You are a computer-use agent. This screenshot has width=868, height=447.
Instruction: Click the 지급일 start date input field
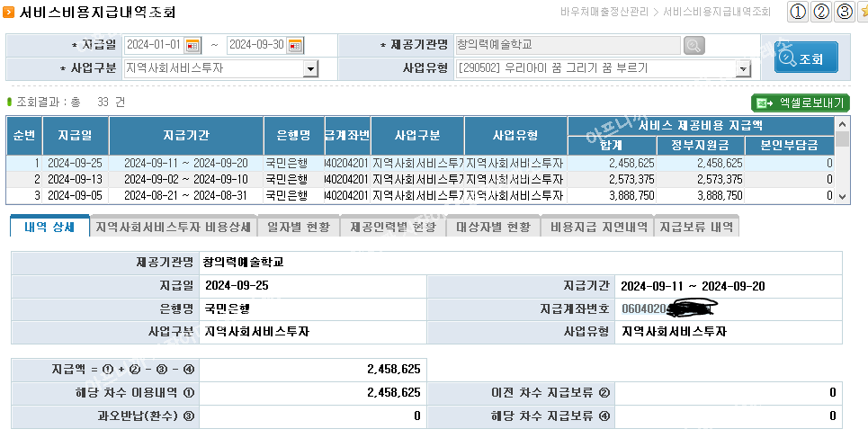(153, 45)
